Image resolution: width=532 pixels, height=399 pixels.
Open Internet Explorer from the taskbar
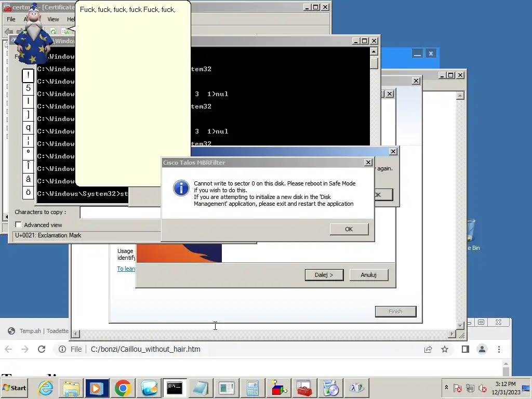46,388
